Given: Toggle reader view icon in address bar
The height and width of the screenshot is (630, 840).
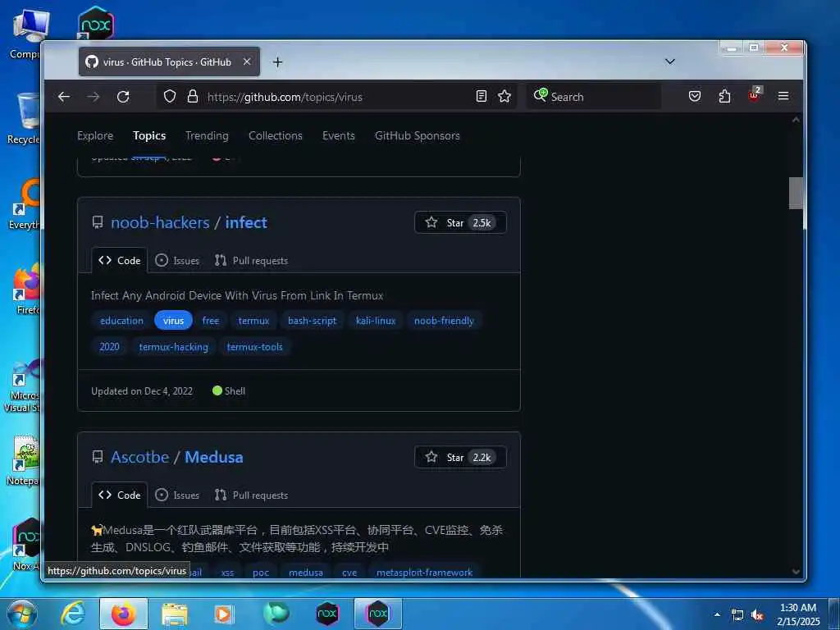Looking at the screenshot, I should pyautogui.click(x=481, y=97).
